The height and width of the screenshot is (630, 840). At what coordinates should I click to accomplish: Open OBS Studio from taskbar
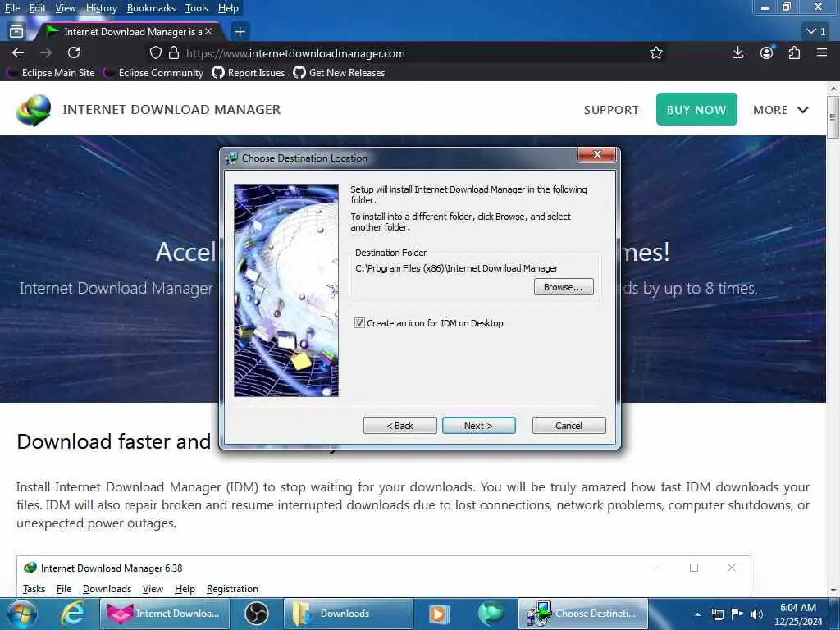[x=256, y=614]
